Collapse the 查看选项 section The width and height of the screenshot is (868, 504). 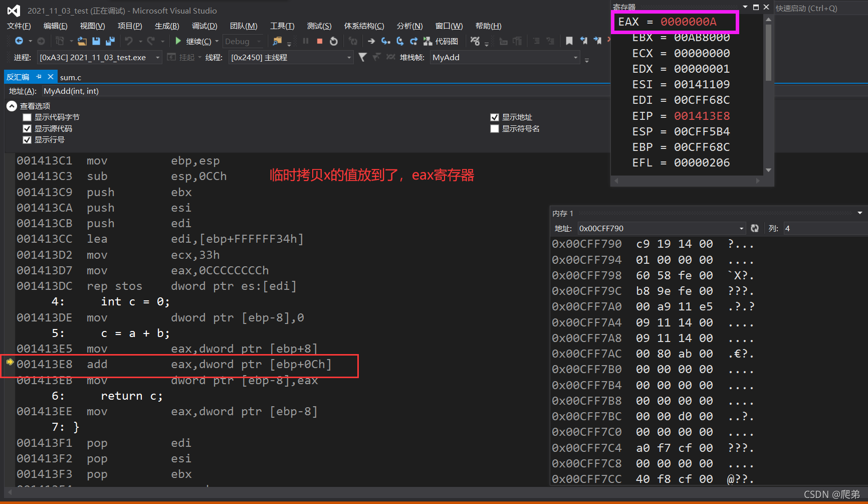pos(12,106)
